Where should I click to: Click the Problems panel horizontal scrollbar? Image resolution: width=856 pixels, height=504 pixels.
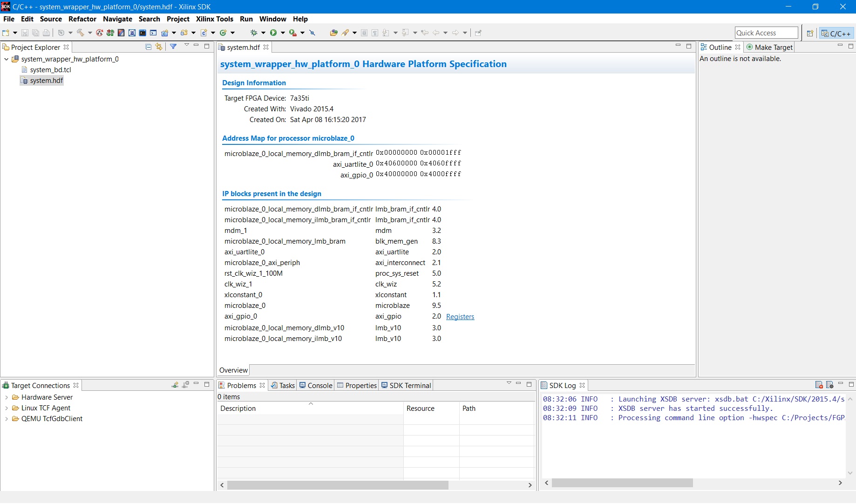pos(338,485)
